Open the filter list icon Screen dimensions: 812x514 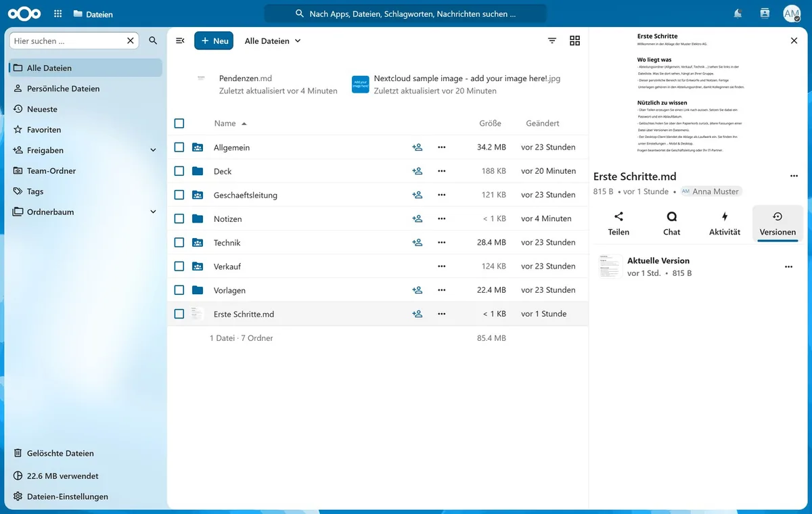tap(552, 41)
